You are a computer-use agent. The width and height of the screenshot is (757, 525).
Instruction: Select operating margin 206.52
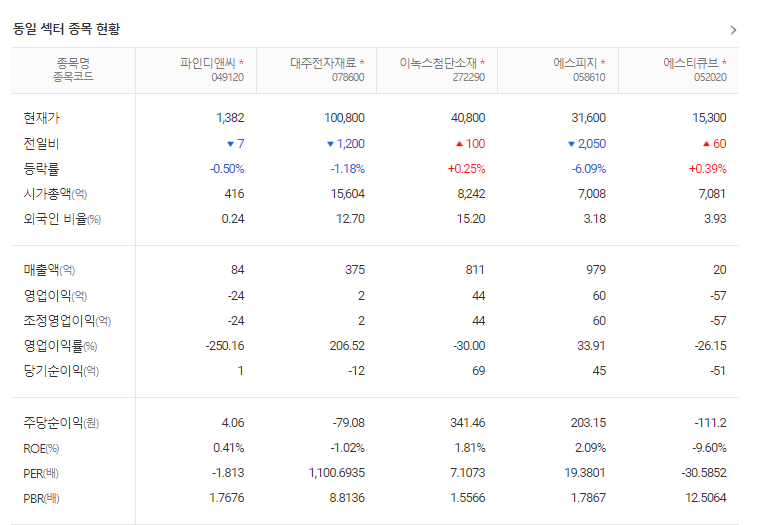click(347, 346)
